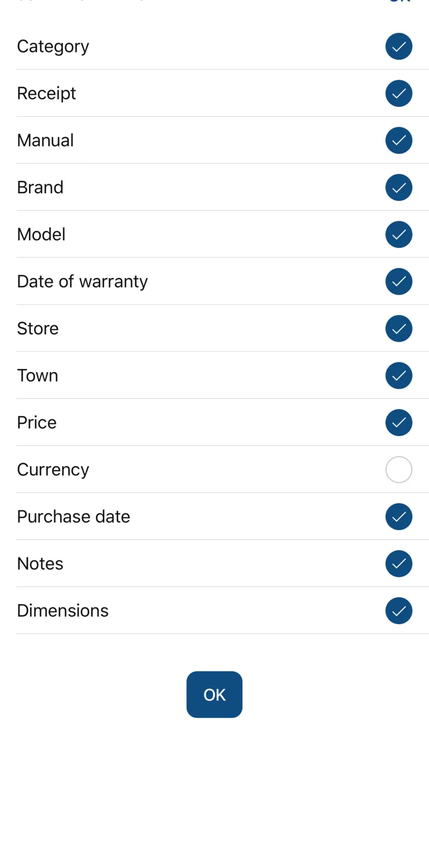Tap the Date of warranty label
Screen dimensions: 429x868
tap(82, 282)
